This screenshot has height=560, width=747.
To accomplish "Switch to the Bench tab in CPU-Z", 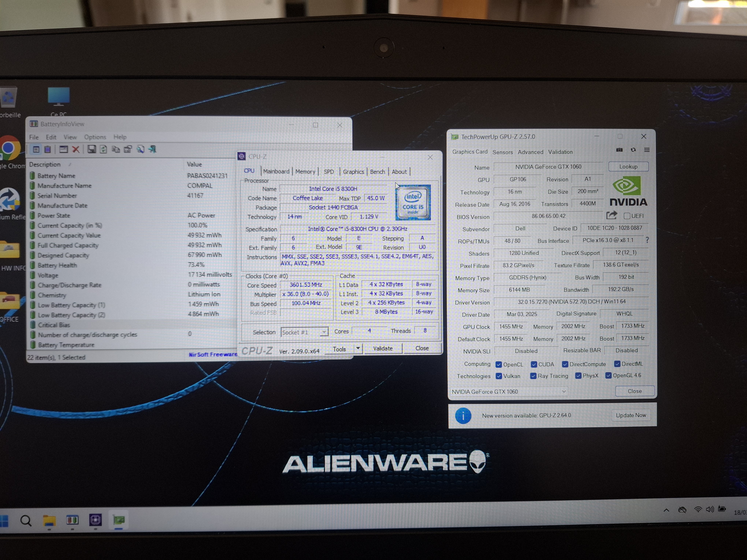I will click(x=378, y=172).
